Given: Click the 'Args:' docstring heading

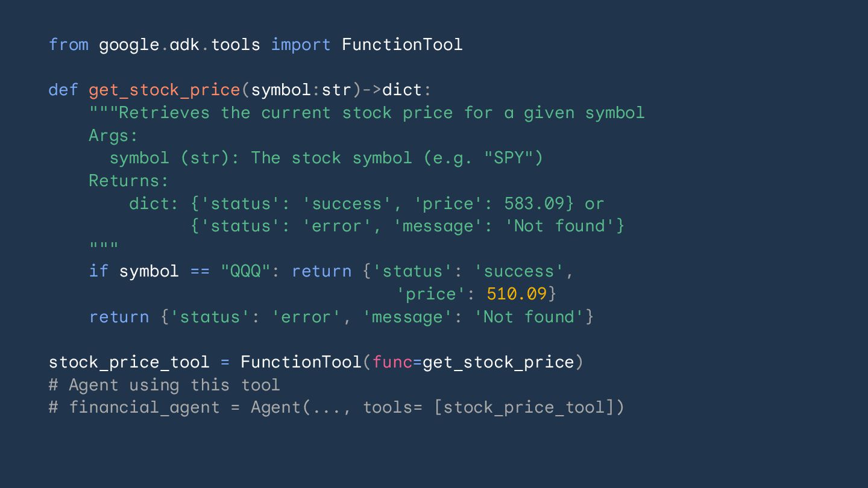Looking at the screenshot, I should [x=113, y=136].
